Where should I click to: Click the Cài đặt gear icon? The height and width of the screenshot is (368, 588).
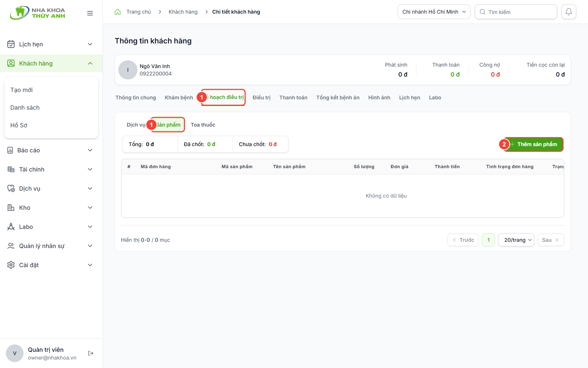tap(11, 265)
